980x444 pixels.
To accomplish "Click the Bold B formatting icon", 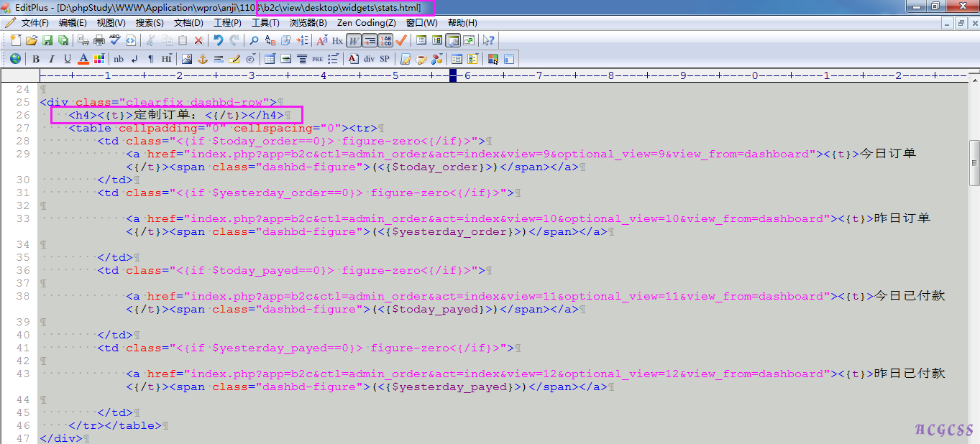I will coord(35,59).
